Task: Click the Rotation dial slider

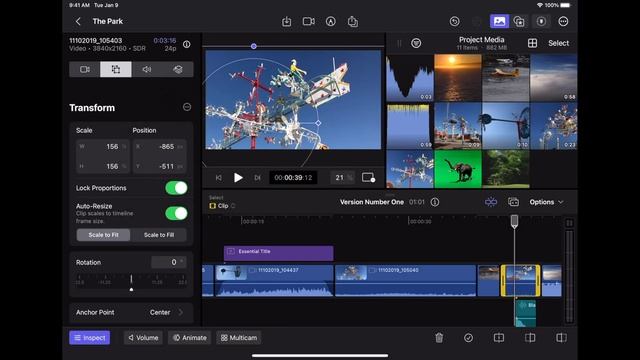Action: tap(131, 282)
